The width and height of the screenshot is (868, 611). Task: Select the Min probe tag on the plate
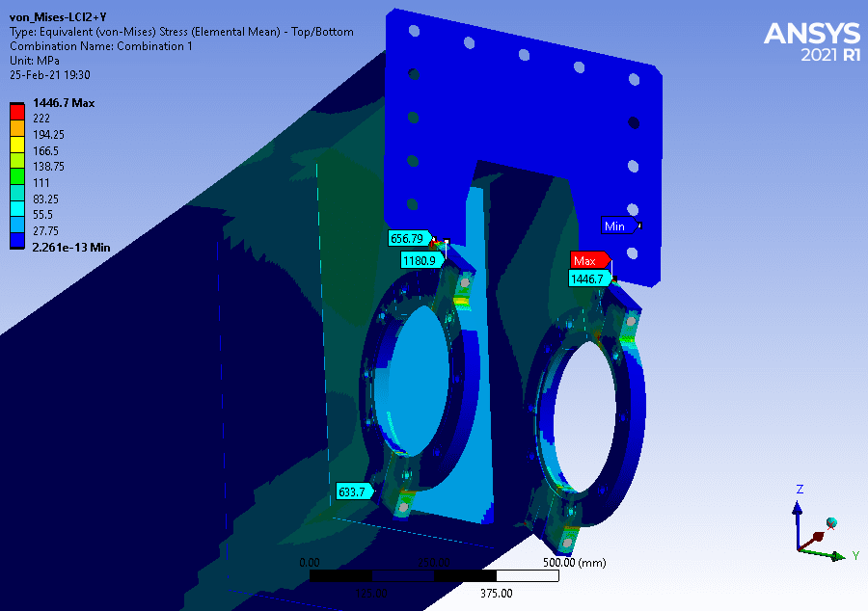click(616, 226)
